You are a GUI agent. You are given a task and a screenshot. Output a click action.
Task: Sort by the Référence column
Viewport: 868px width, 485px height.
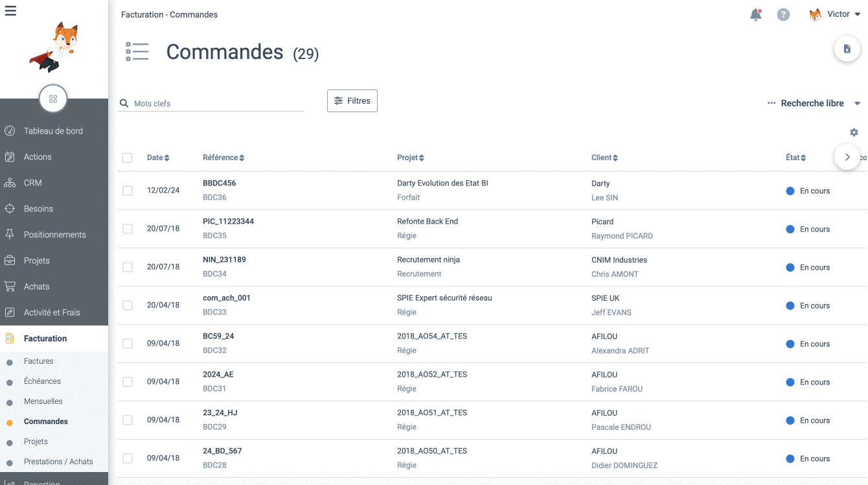pyautogui.click(x=223, y=158)
